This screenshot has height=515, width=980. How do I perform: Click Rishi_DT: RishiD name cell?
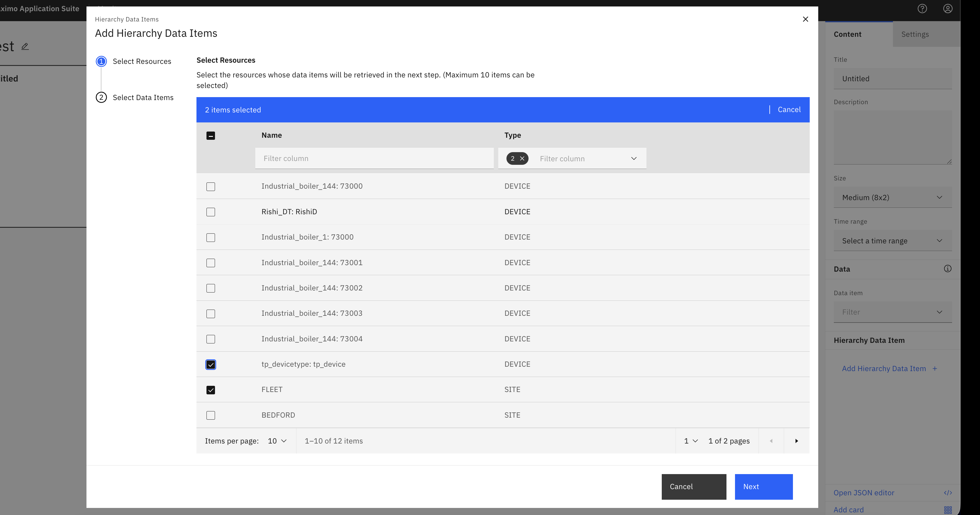pyautogui.click(x=289, y=212)
